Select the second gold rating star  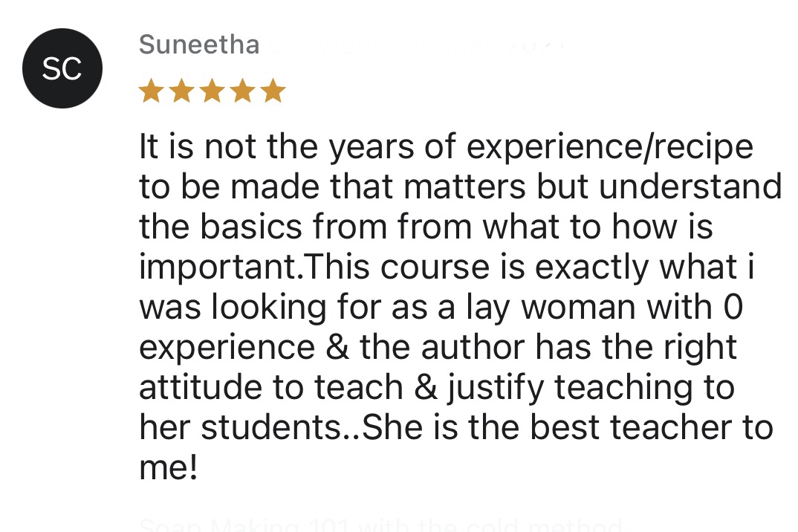pos(182,91)
